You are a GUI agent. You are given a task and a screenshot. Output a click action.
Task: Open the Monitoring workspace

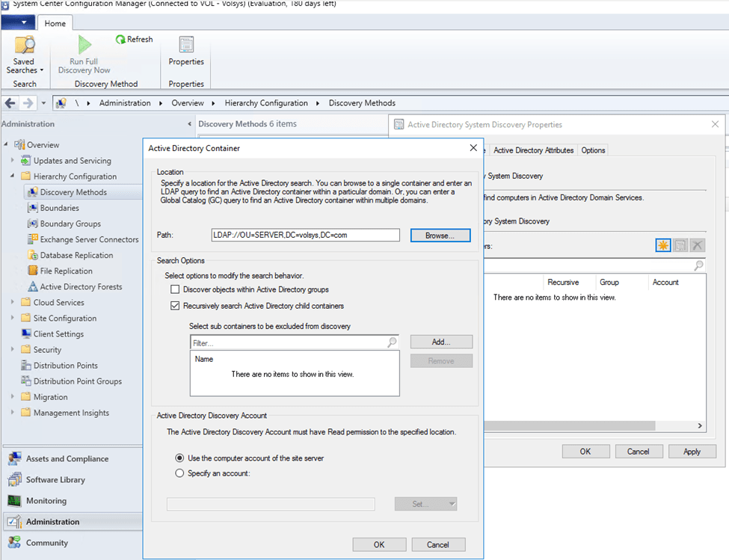[46, 501]
